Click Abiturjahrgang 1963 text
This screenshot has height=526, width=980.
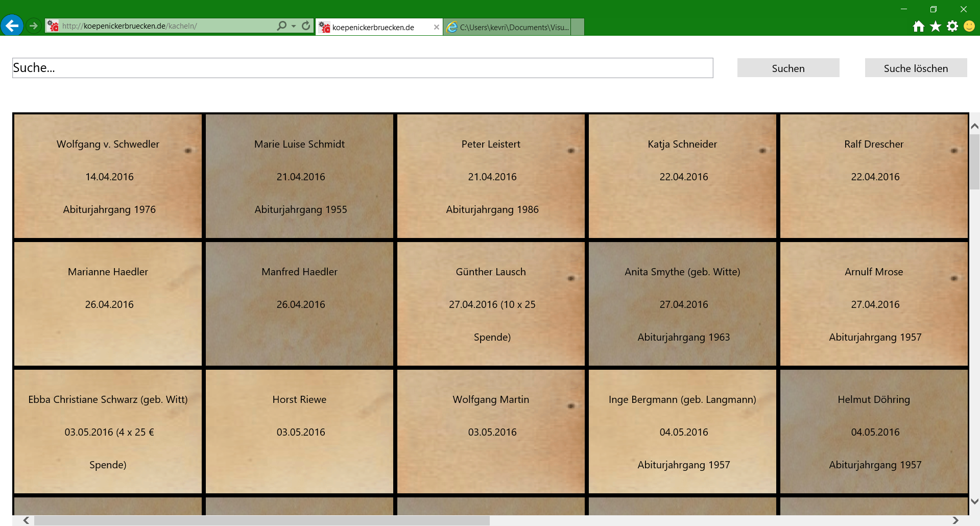tap(684, 337)
